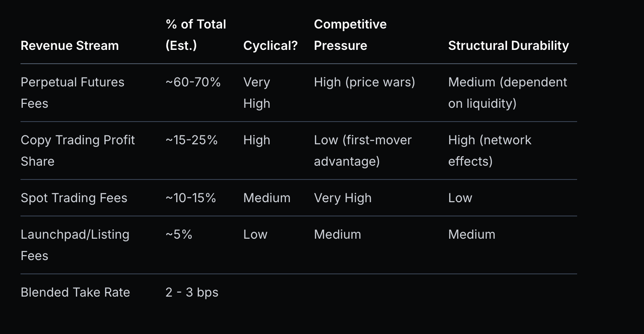The height and width of the screenshot is (334, 644).
Task: Click the % of Total (Est.) header
Action: (195, 35)
